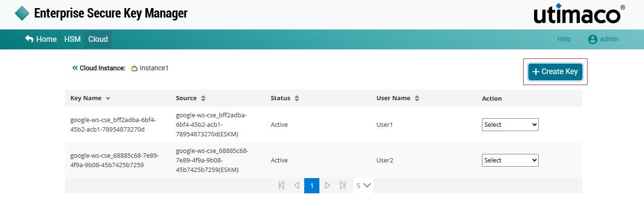Click the Key Name column header

click(86, 98)
